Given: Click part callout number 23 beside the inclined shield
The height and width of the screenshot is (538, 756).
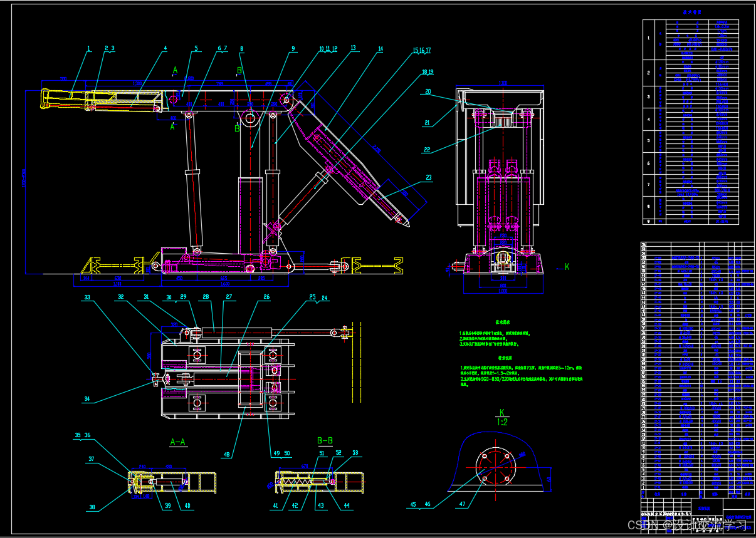Looking at the screenshot, I should (429, 178).
